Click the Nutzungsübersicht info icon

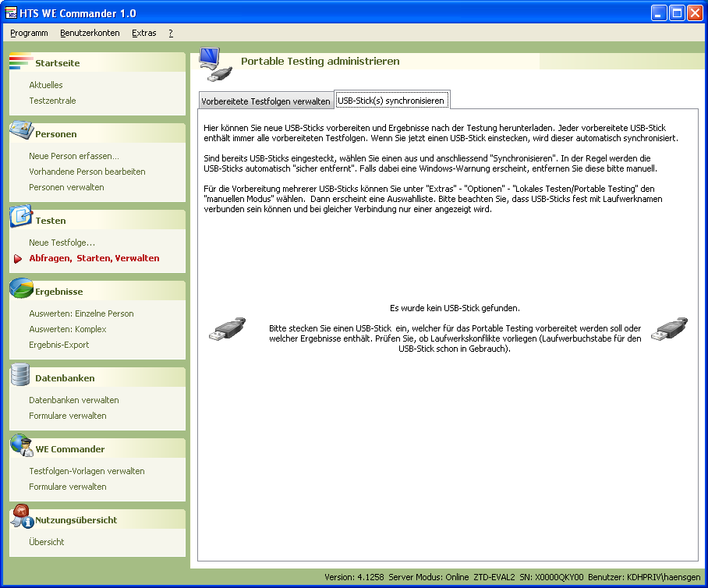(x=20, y=517)
